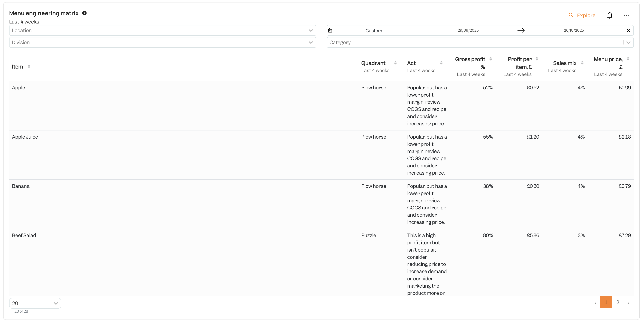This screenshot has width=644, height=322.
Task: Sort by Act column arrows
Action: (441, 63)
